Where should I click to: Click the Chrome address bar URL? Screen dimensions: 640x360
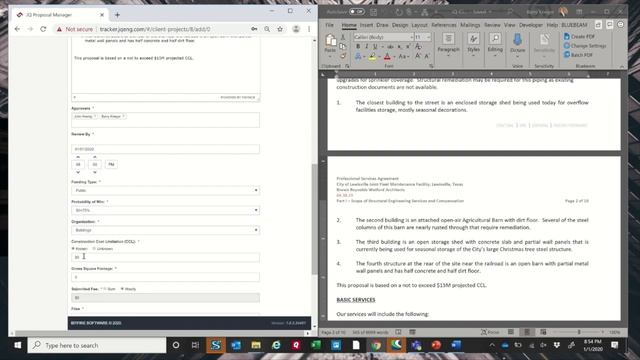155,29
